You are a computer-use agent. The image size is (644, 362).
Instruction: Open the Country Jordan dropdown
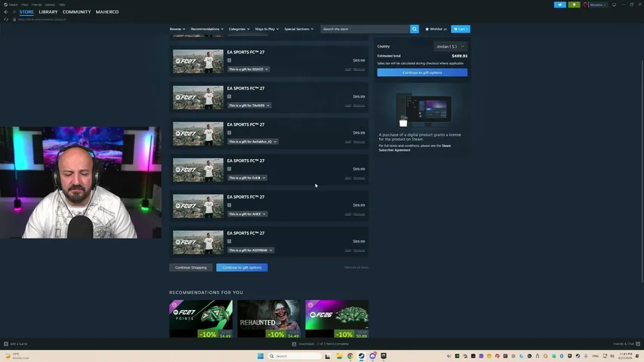coord(450,46)
